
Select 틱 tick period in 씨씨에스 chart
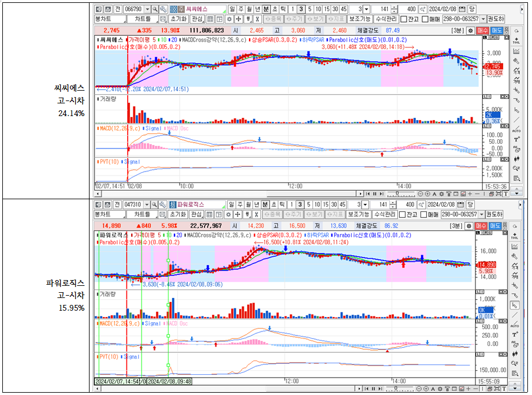pyautogui.click(x=283, y=9)
